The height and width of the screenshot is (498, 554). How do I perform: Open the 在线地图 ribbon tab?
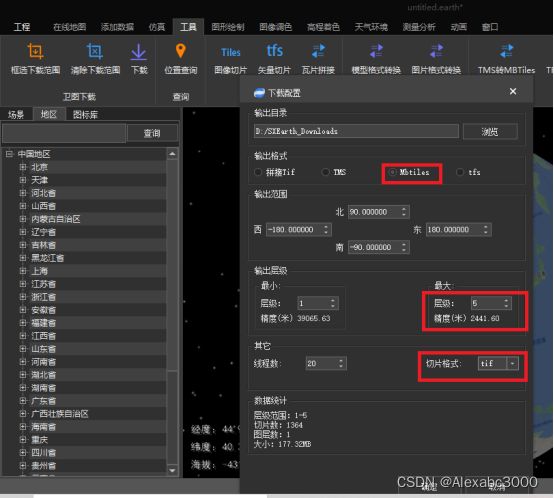pos(70,27)
